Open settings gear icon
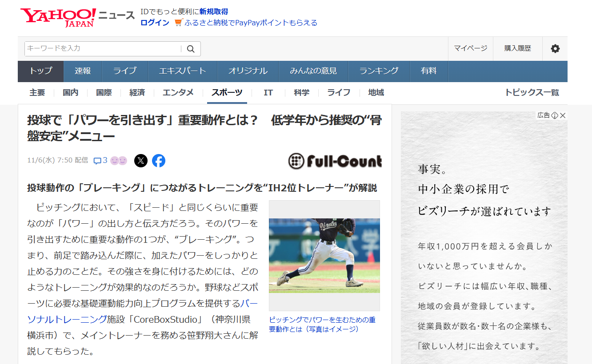592x364 pixels. coord(555,49)
